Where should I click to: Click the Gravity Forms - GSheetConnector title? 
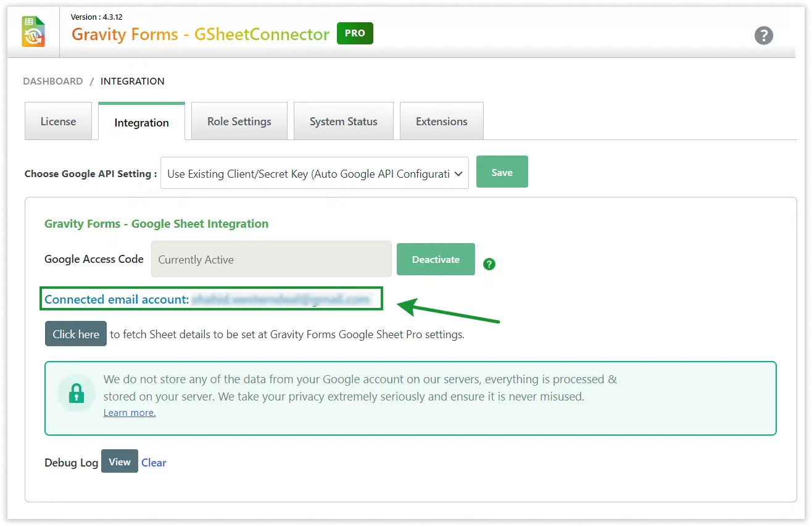pos(201,35)
